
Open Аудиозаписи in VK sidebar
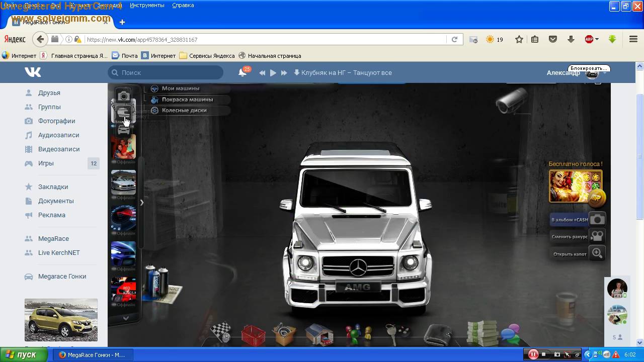pyautogui.click(x=58, y=135)
